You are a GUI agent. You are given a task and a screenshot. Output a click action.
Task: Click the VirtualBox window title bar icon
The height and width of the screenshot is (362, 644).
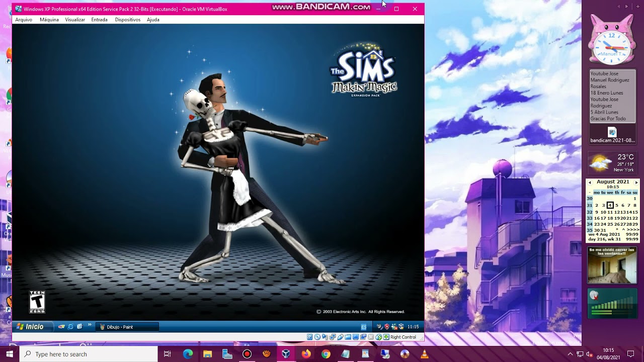(x=18, y=9)
